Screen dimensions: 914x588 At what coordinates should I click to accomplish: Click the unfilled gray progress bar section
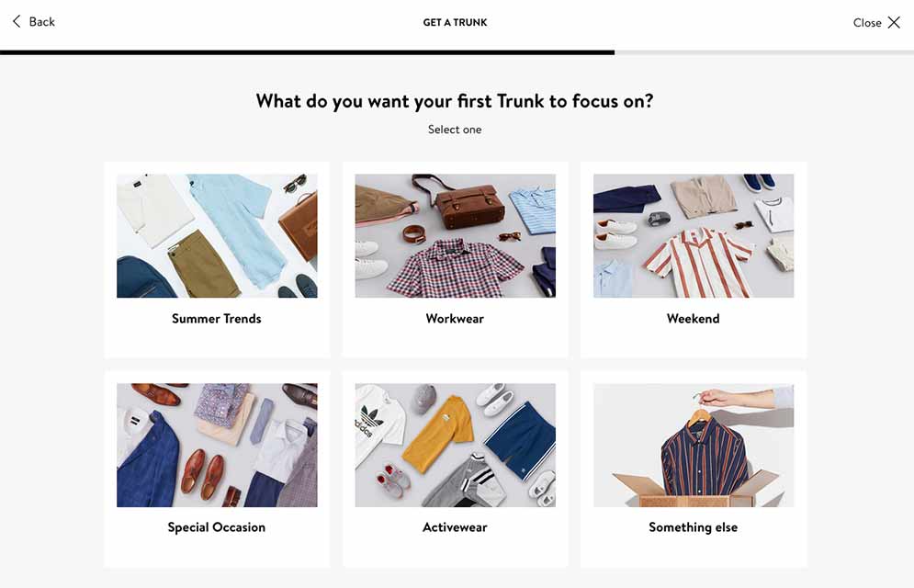[764, 52]
